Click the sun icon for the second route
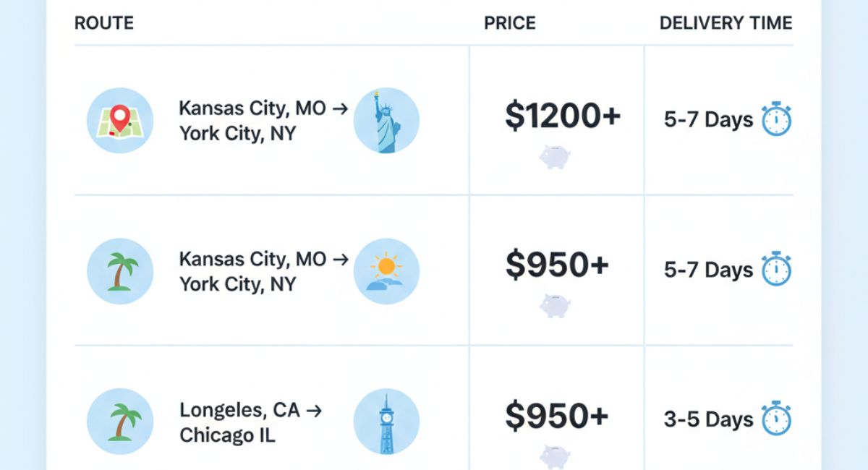Screen dimensions: 868x470 (x=386, y=270)
